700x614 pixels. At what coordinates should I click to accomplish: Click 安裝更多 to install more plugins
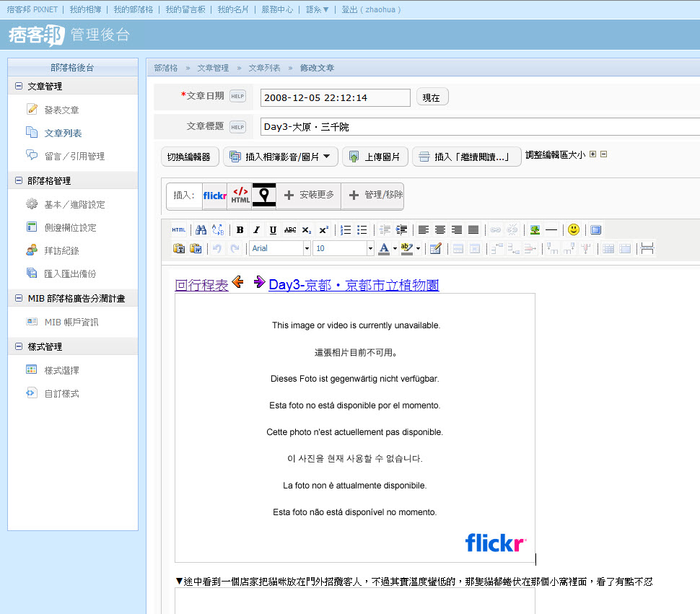[x=309, y=195]
